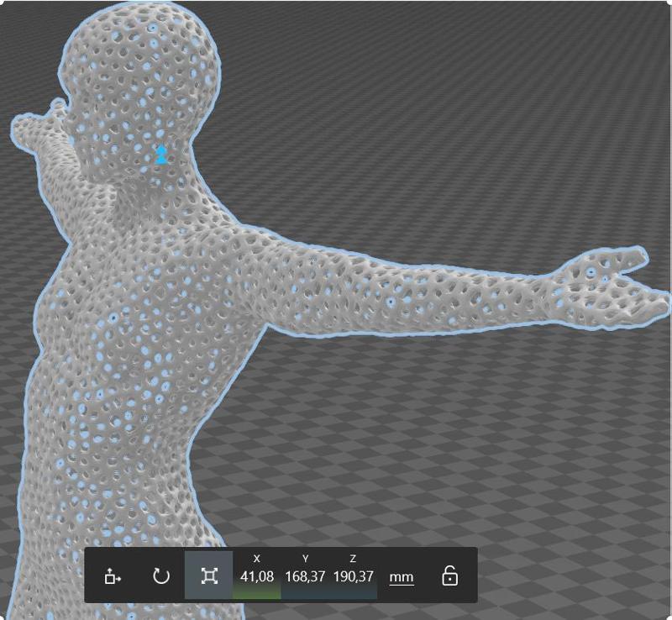The image size is (672, 620).
Task: Edit the Z dimension value 190,37
Action: point(352,576)
